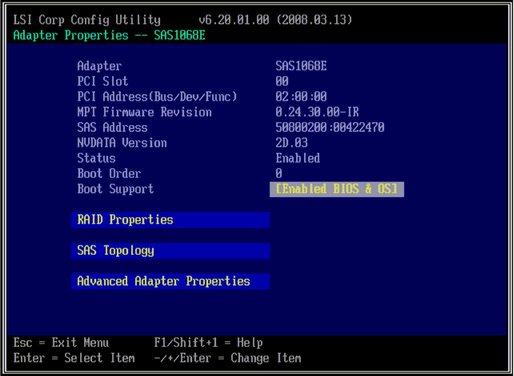Image resolution: width=514 pixels, height=376 pixels.
Task: Click the Esc = Exit Menu hint
Action: pyautogui.click(x=61, y=343)
